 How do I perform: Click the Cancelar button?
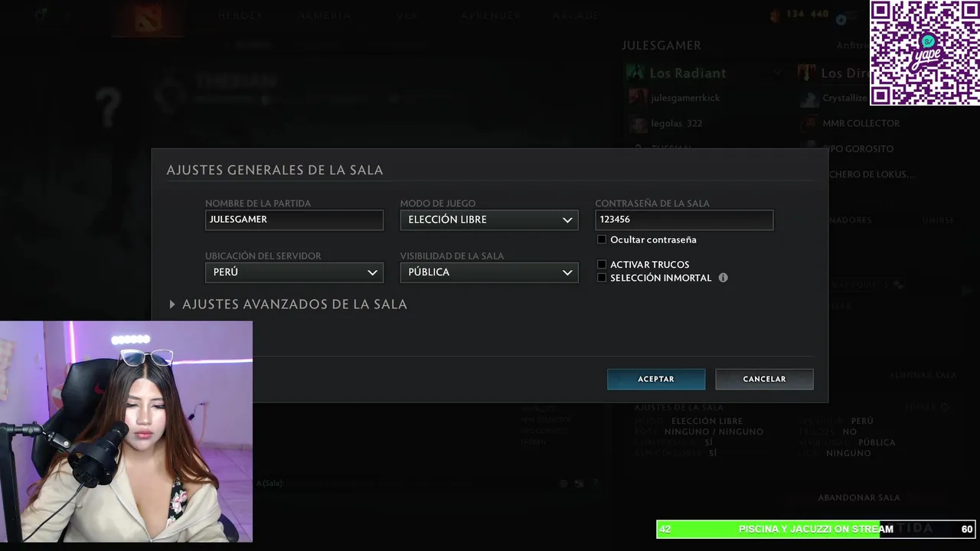764,380
